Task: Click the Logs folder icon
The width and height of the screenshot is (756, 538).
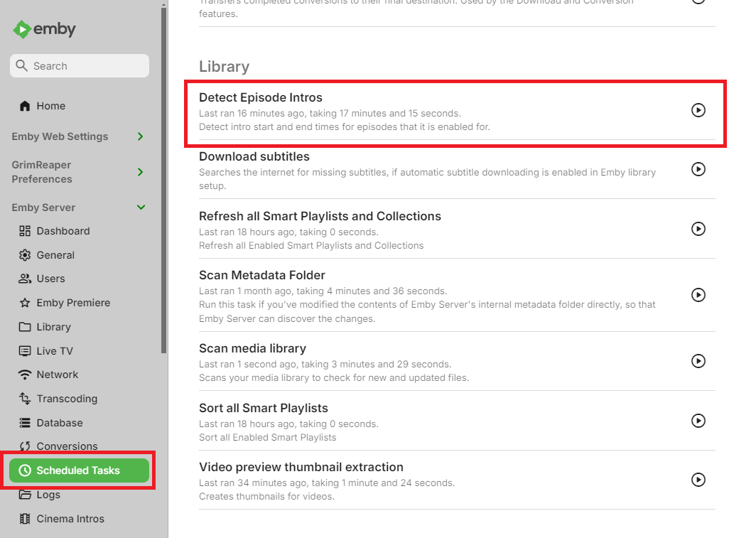Action: point(25,495)
